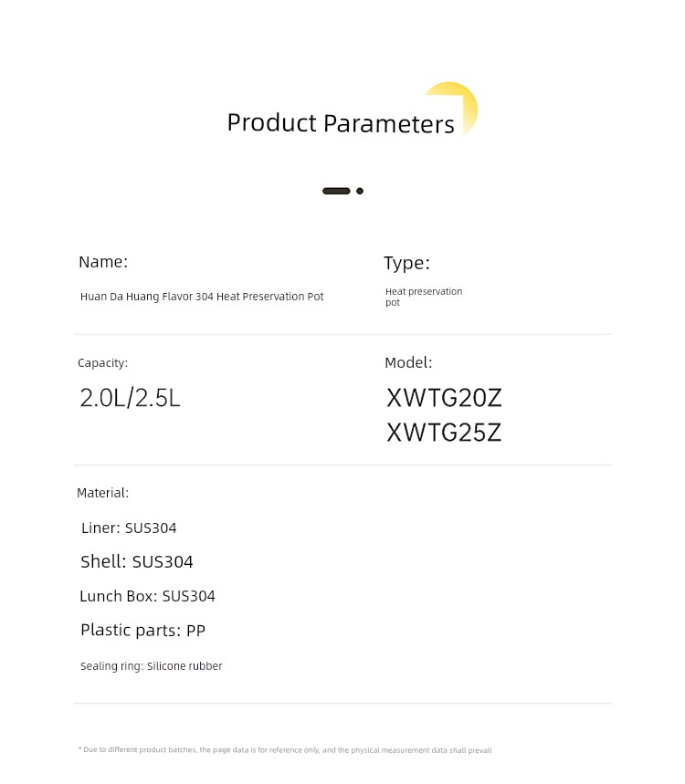Click the Lunch Box: SUS304 line
The image size is (685, 784).
click(x=147, y=596)
